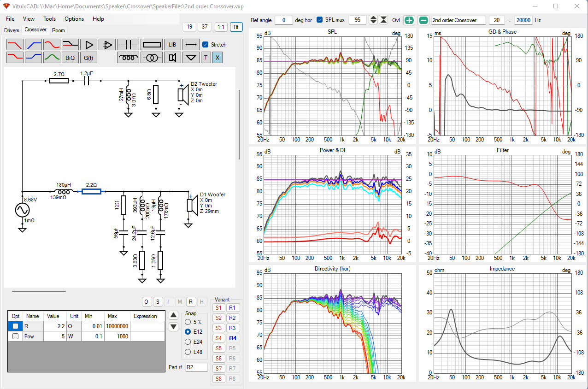Check the Opt box for row Pow
The width and height of the screenshot is (588, 389).
click(x=15, y=336)
